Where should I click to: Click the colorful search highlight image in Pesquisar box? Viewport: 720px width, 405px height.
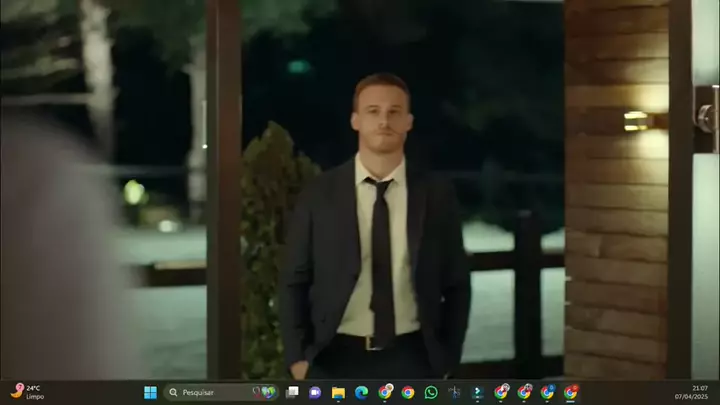pos(266,392)
